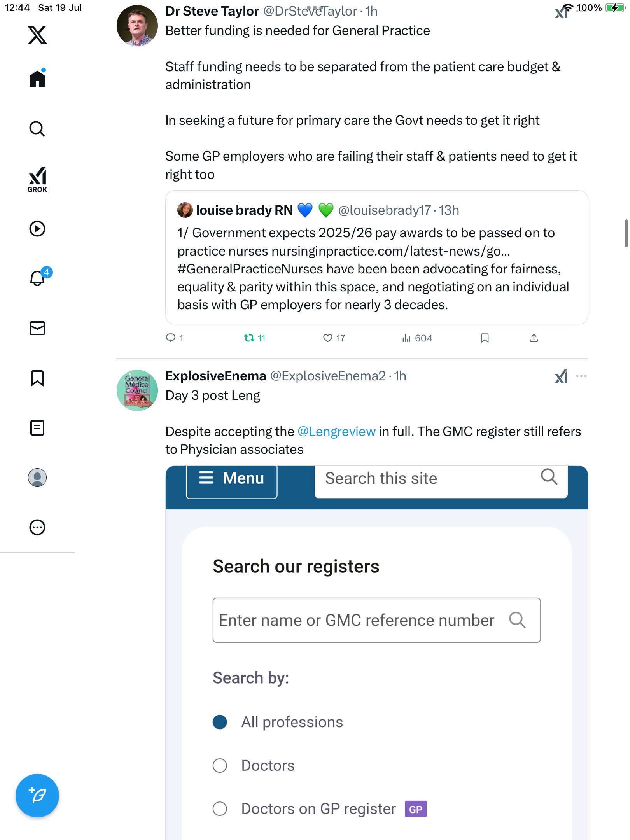Retweet Dr Steve Taylor's post
Screen dimensions: 630x840
coord(254,338)
